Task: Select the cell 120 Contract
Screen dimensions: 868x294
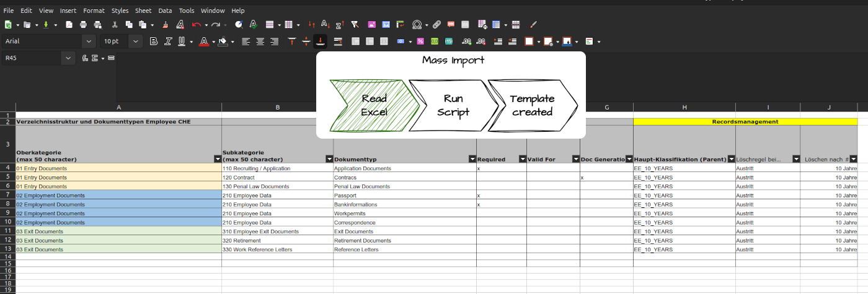Action: click(x=277, y=177)
